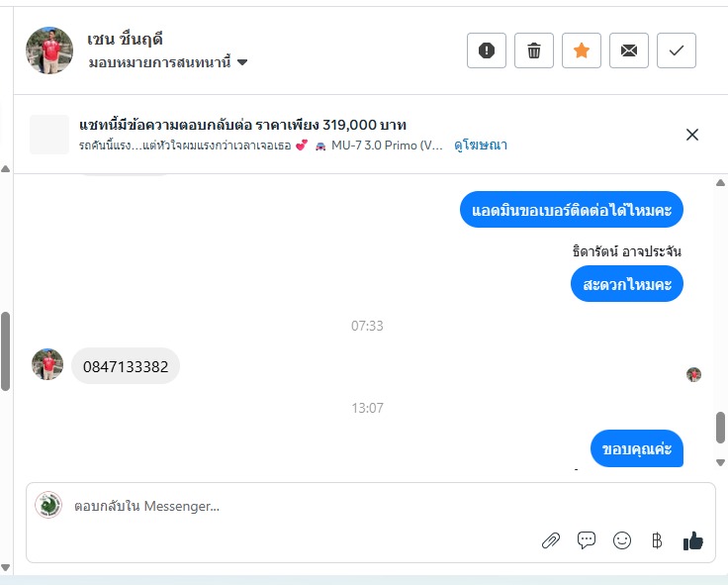Open saved replies speech bubble icon

587,540
